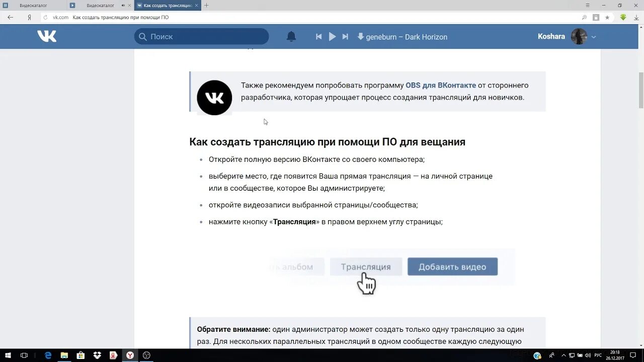Open File Explorer from the taskbar
Image resolution: width=644 pixels, height=362 pixels.
click(64, 355)
